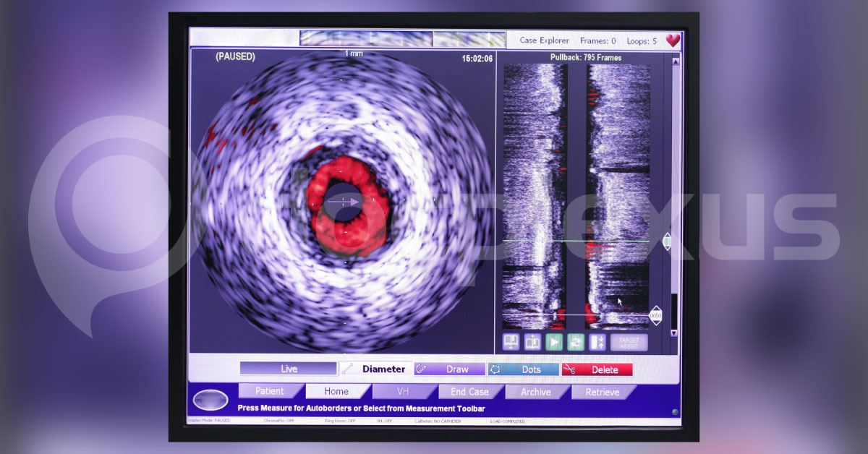The height and width of the screenshot is (454, 868).
Task: Select the Dots measurement tool
Action: (523, 369)
